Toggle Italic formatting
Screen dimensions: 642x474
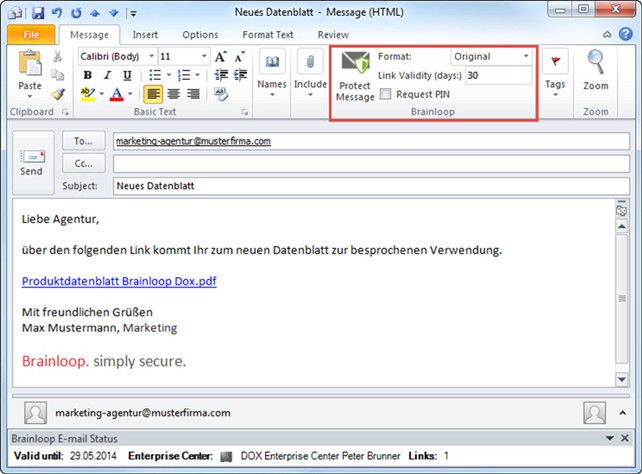point(107,75)
